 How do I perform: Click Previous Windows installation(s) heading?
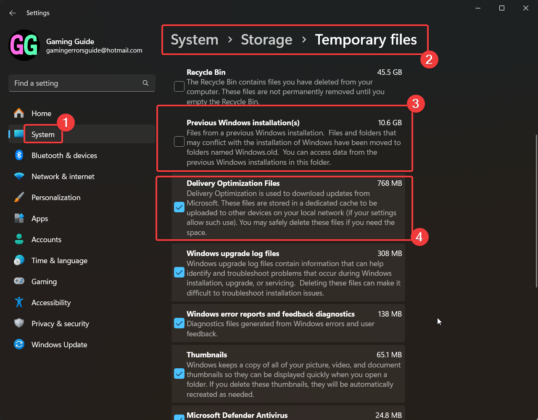tap(243, 122)
